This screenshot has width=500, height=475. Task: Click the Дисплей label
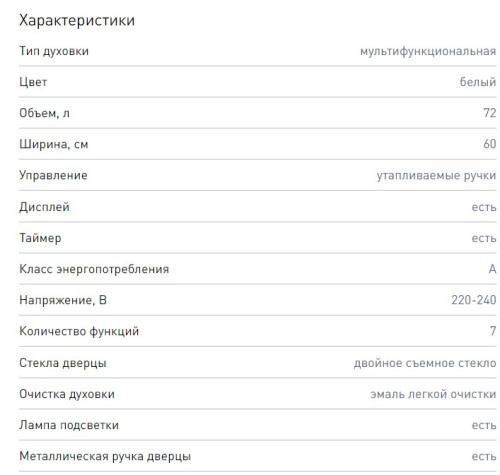pos(44,207)
